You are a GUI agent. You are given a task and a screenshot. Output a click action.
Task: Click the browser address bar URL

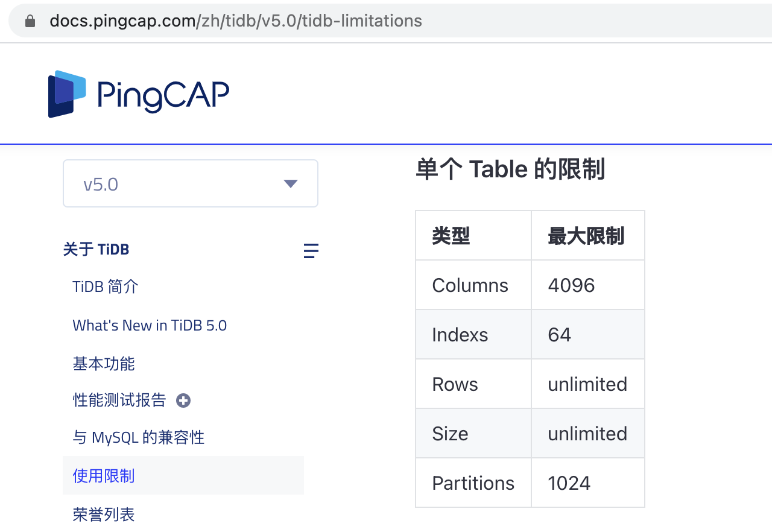point(236,20)
